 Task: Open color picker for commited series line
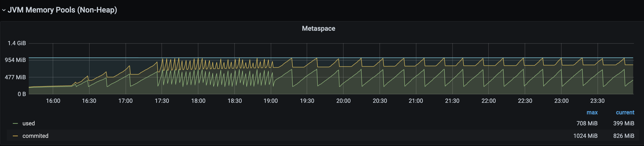click(x=15, y=136)
